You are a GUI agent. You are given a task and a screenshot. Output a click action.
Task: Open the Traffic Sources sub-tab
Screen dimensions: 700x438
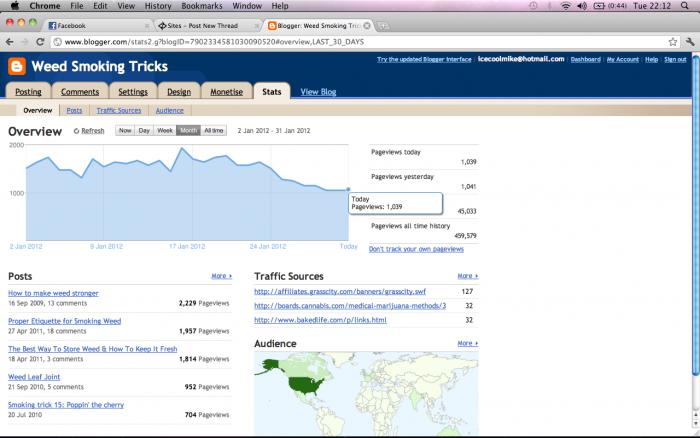[x=119, y=110]
